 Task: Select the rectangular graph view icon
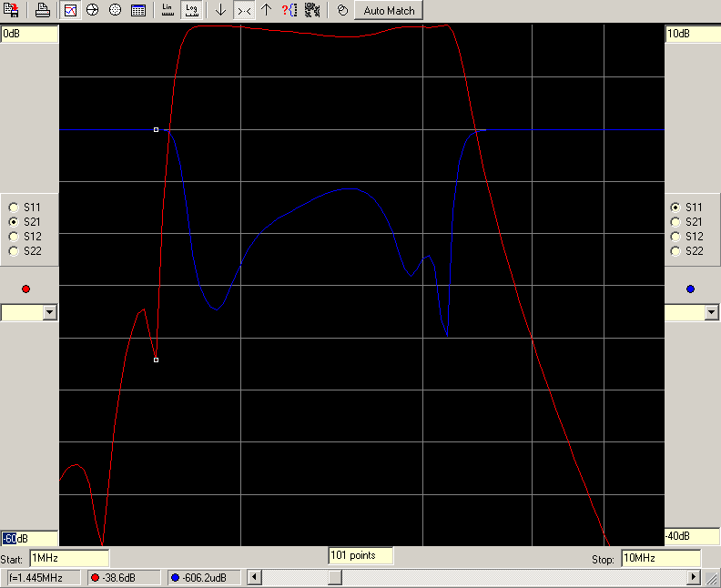coord(70,10)
